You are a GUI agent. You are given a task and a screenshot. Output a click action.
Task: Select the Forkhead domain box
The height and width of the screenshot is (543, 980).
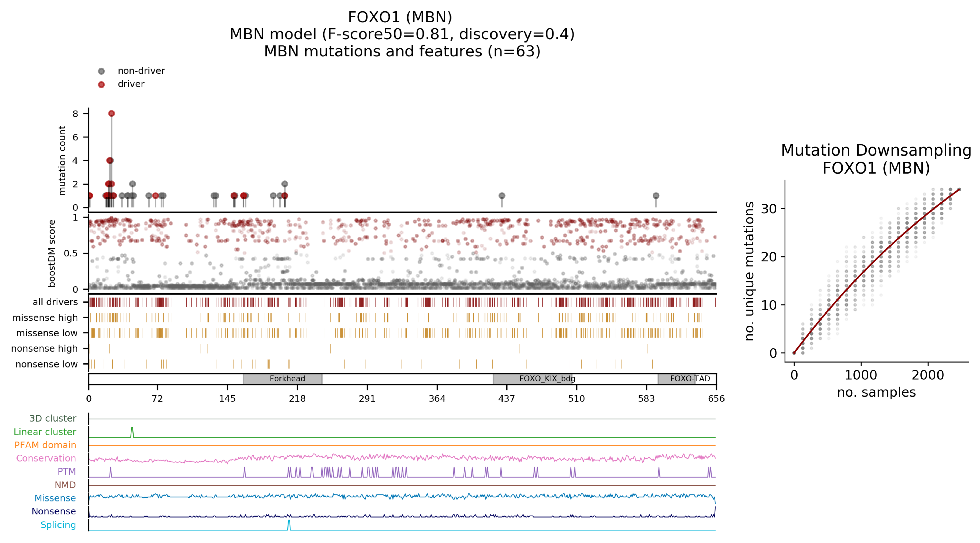coord(283,379)
